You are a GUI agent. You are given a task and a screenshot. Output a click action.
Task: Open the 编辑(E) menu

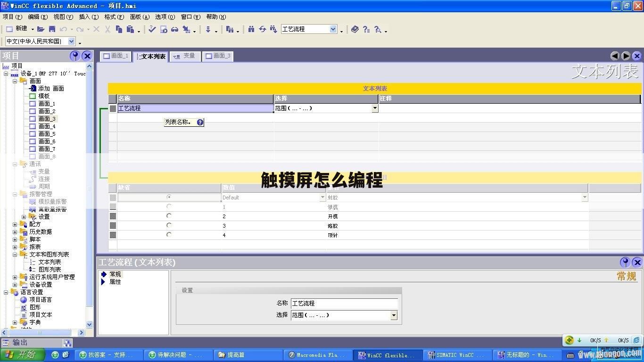38,17
